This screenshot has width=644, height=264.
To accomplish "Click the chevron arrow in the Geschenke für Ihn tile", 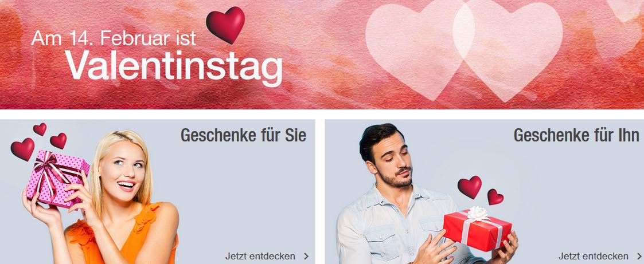I will tap(639, 257).
